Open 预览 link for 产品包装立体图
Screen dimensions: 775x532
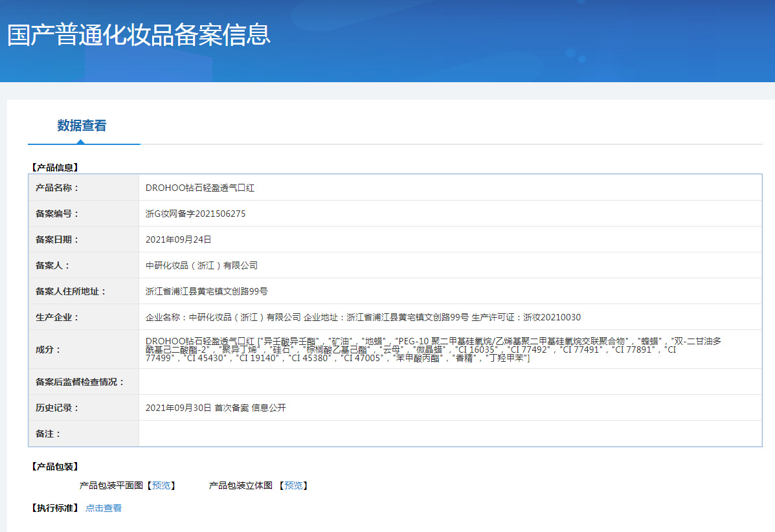tap(293, 485)
